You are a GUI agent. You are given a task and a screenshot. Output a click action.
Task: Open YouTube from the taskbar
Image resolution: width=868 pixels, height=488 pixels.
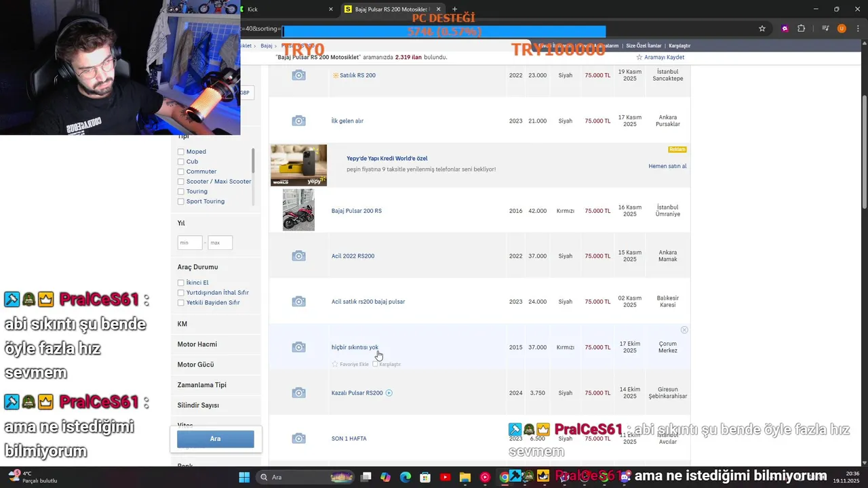click(x=445, y=477)
